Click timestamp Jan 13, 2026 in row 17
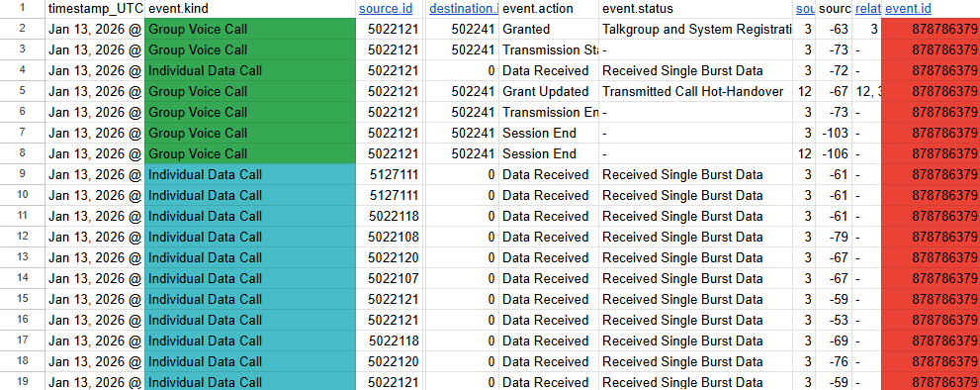The width and height of the screenshot is (980, 390). (94, 341)
